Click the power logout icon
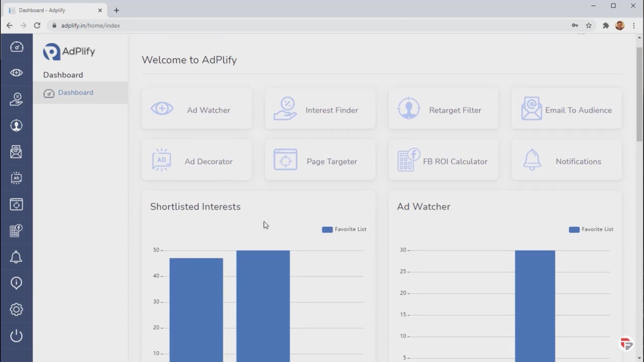 16,336
